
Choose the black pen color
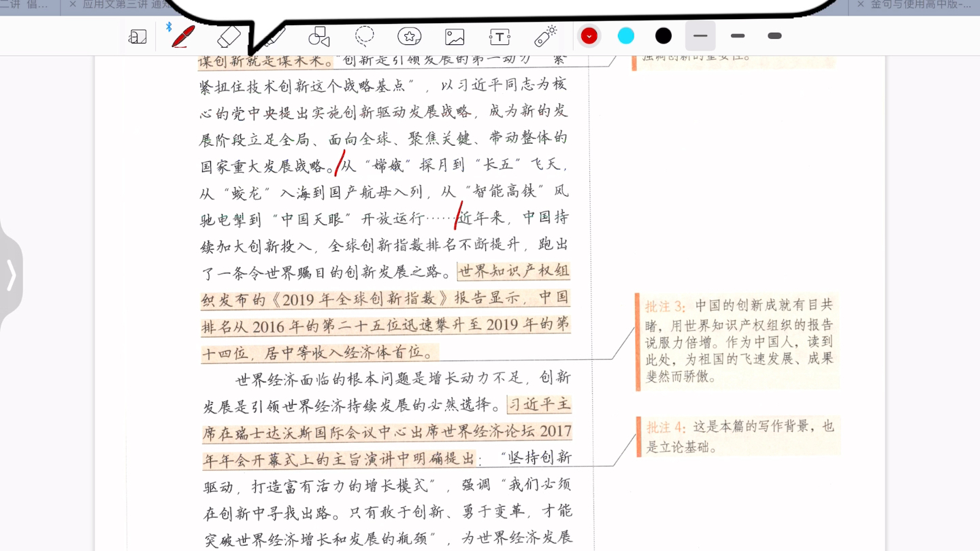pyautogui.click(x=664, y=36)
